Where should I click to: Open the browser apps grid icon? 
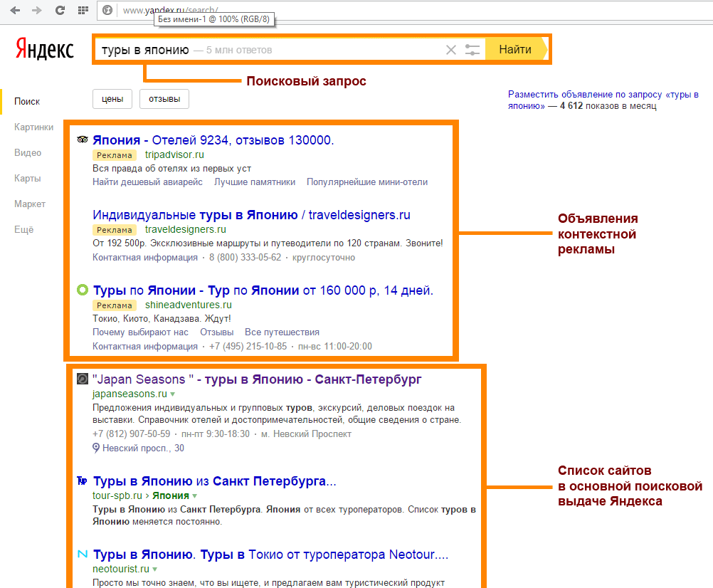[x=83, y=11]
